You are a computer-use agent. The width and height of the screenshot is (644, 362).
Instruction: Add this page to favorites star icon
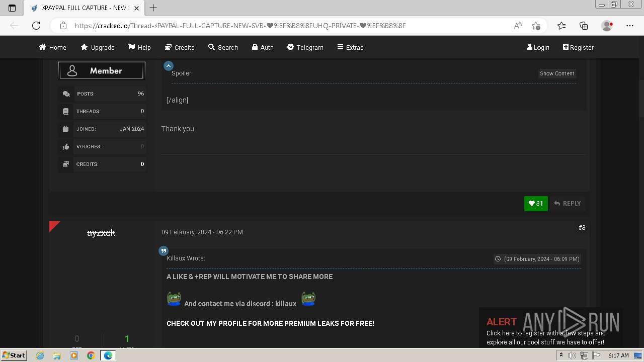tap(536, 26)
